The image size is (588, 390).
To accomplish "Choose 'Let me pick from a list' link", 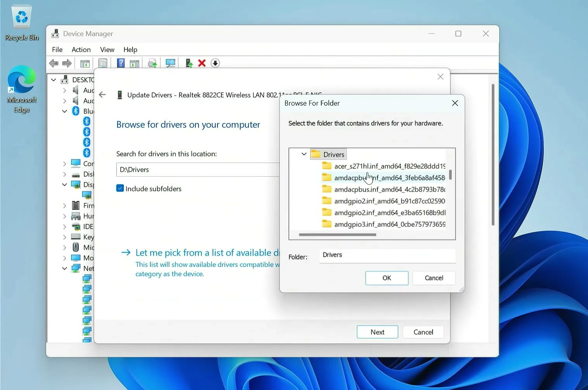I will (x=207, y=253).
